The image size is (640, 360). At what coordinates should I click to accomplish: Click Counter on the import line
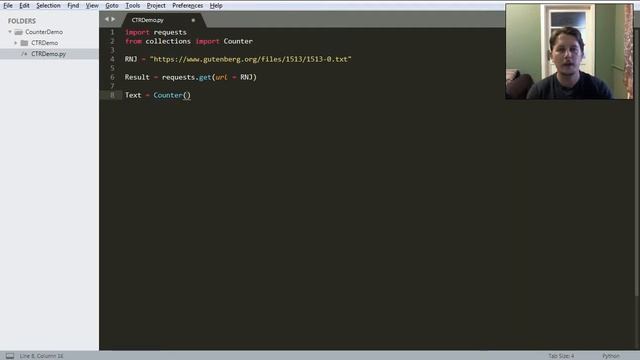point(238,41)
